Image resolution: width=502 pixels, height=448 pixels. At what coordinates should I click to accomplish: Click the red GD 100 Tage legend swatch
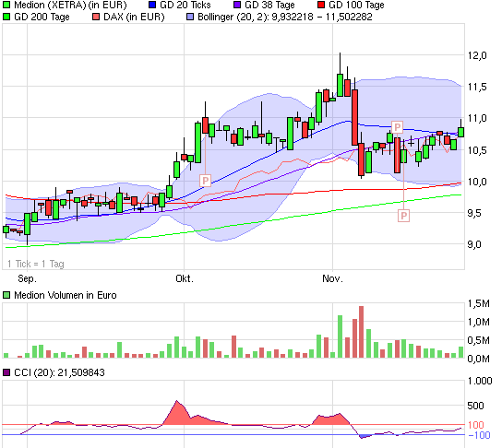321,5
